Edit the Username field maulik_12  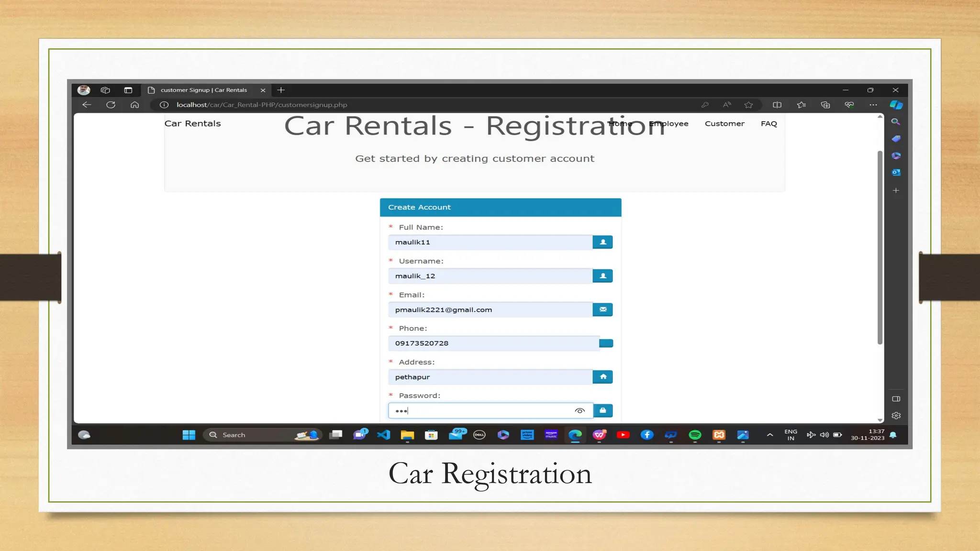pos(490,276)
